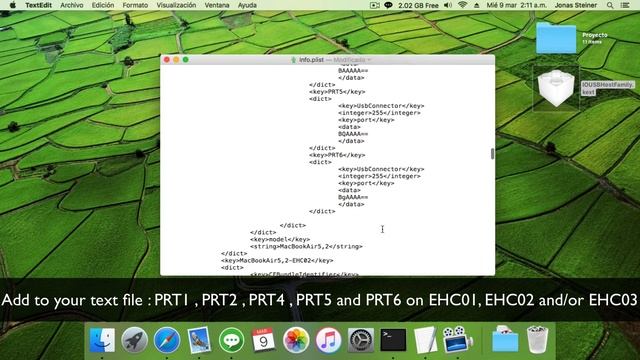Launch Launchpad rocket icon in Dock
This screenshot has width=640, height=360.
pyautogui.click(x=134, y=340)
